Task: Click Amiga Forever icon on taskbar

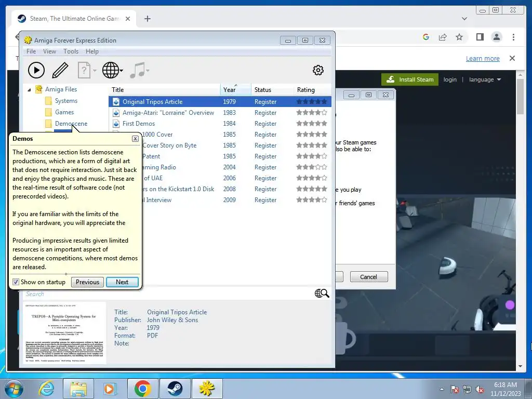Action: point(207,389)
